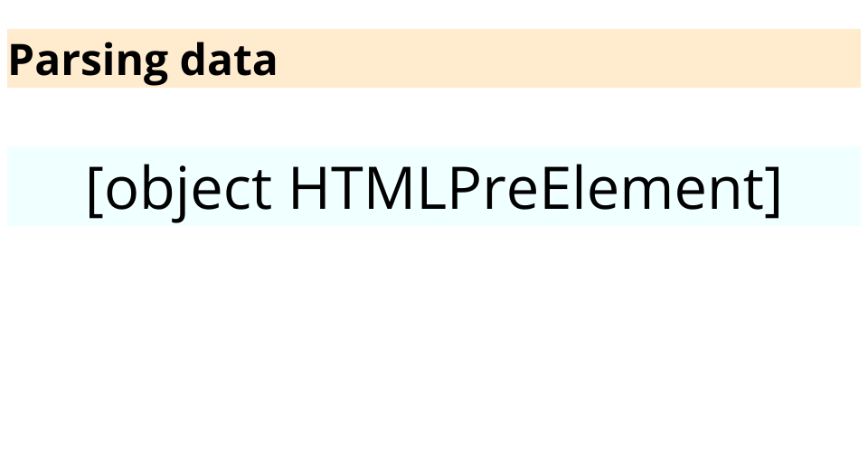Click the letter 'j' in the word object
The height and width of the screenshot is (452, 868).
(x=182, y=193)
